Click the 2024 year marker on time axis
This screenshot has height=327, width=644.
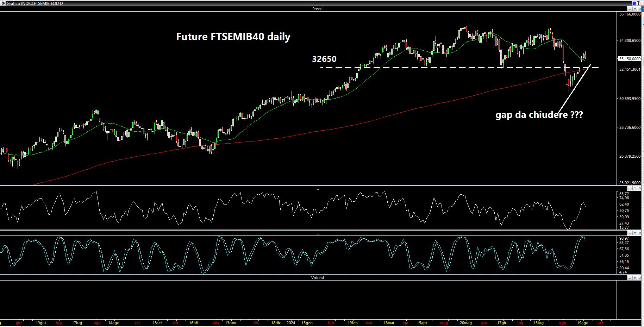click(290, 323)
